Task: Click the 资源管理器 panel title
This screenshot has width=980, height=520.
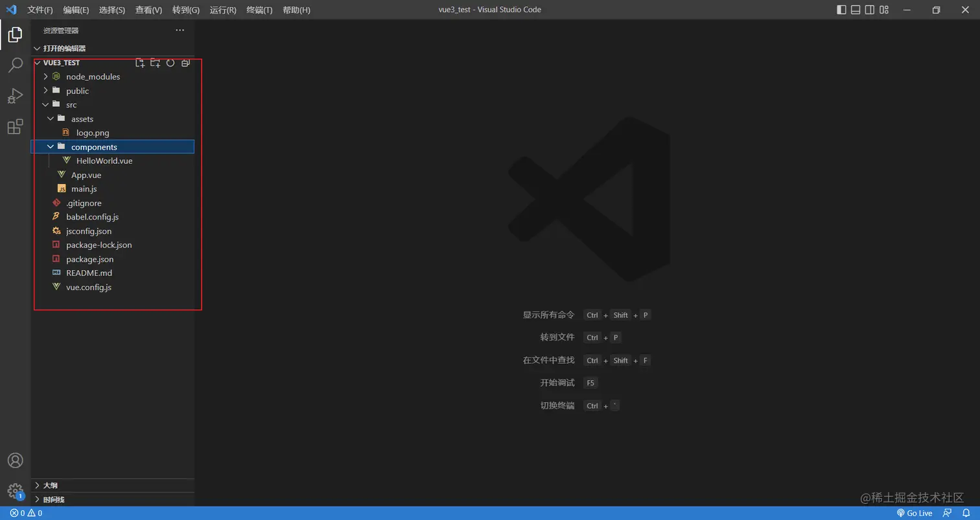Action: point(61,30)
